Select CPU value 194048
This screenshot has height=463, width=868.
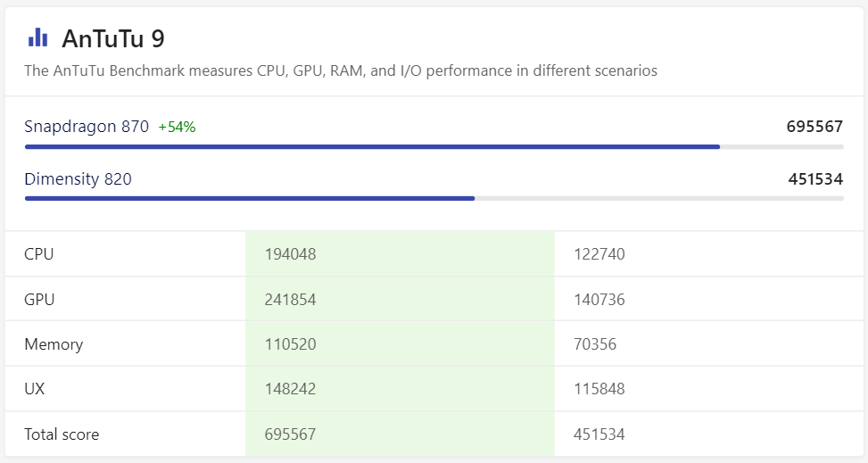(290, 254)
